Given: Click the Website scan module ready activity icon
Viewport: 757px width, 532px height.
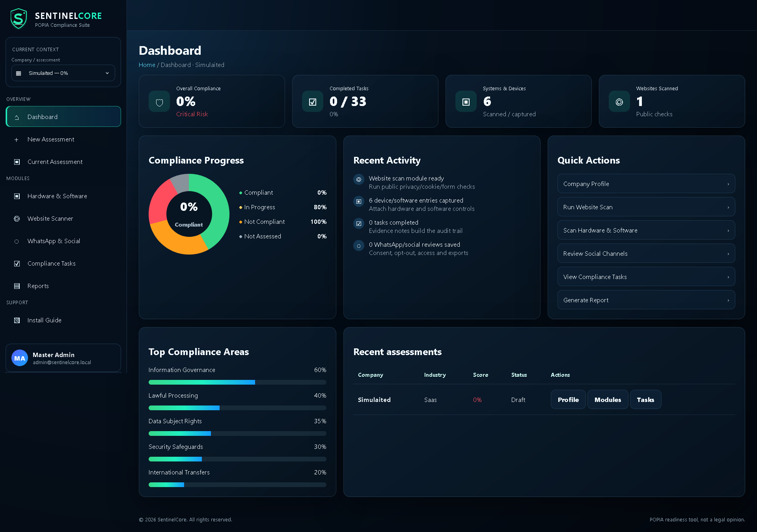Looking at the screenshot, I should coord(359,180).
